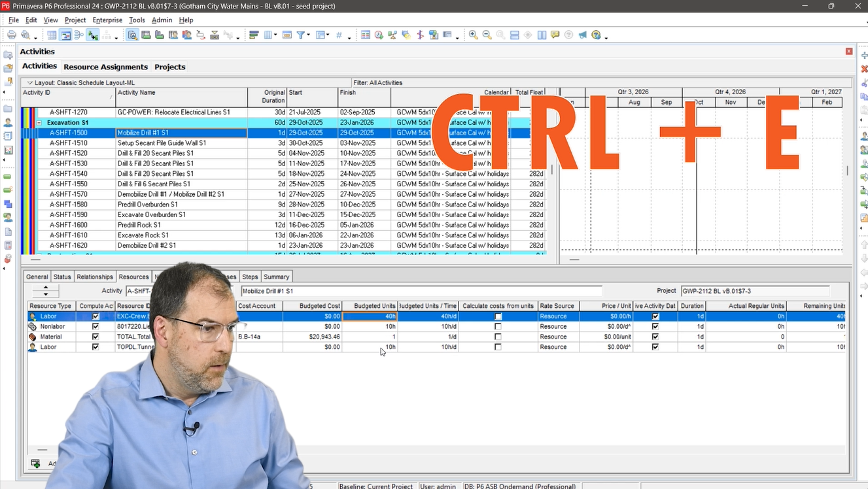This screenshot has width=868, height=489.
Task: Sort by the Budgeted Cost column header
Action: [313, 306]
